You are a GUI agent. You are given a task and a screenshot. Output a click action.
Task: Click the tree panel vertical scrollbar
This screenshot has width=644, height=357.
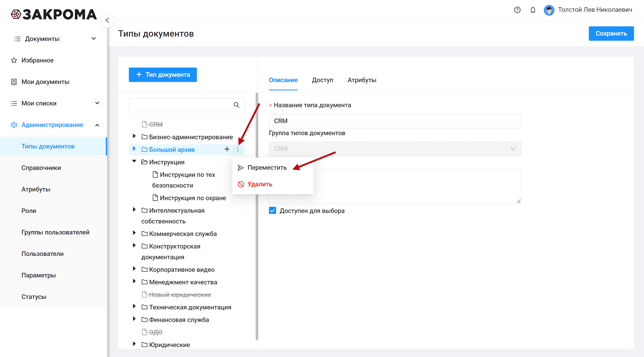click(x=257, y=216)
